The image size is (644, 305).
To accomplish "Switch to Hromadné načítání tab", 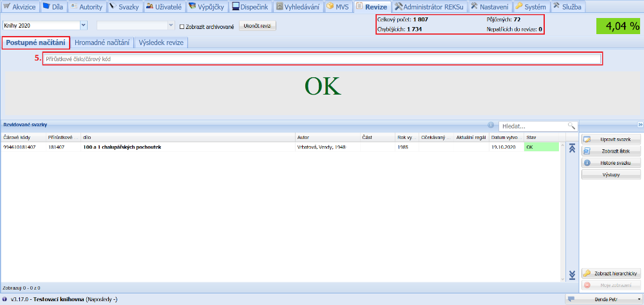I will (102, 42).
